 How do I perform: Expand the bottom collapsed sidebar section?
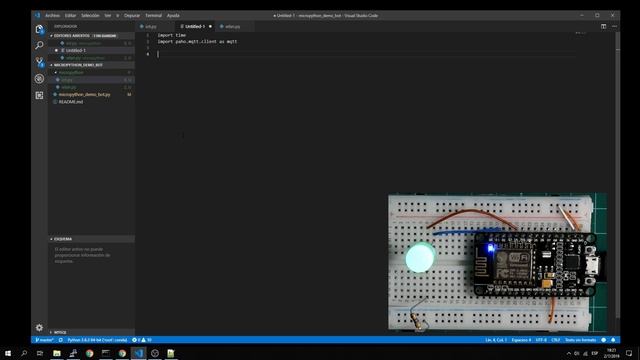pos(92,332)
